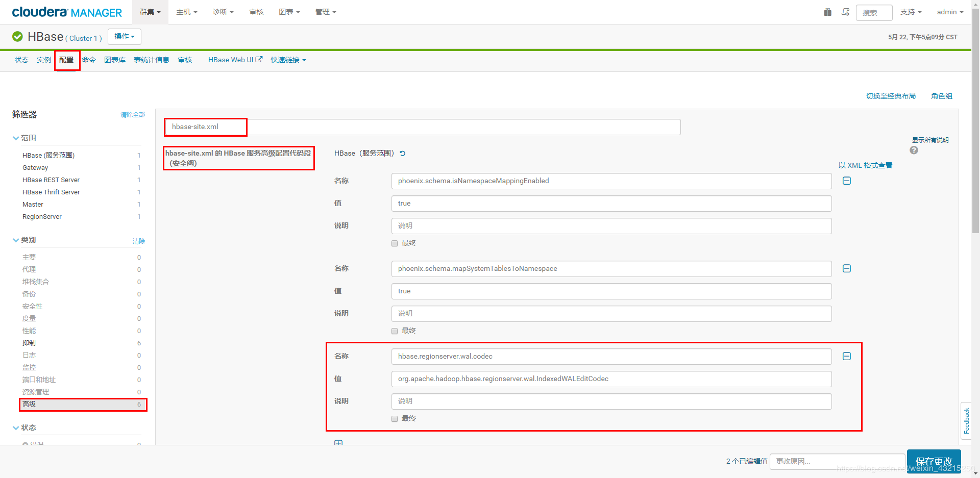Click the hbase.regionserver.wal.codec name field
The height and width of the screenshot is (478, 980).
pyautogui.click(x=611, y=356)
